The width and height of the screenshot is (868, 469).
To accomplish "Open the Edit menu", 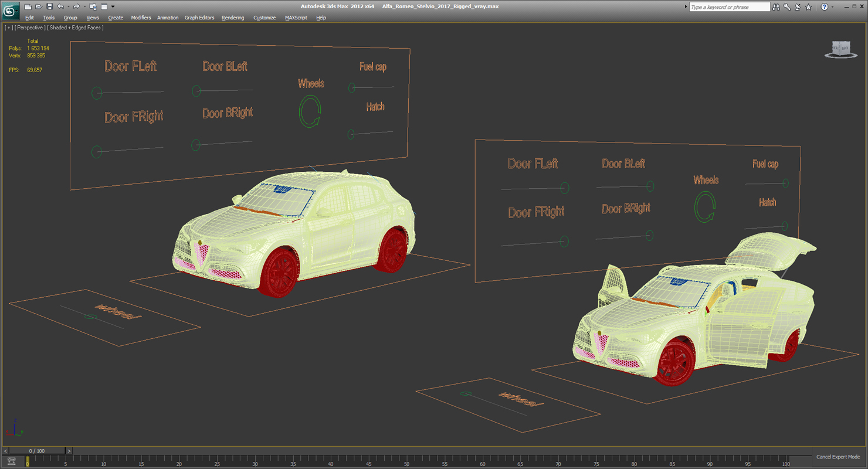I will point(29,18).
